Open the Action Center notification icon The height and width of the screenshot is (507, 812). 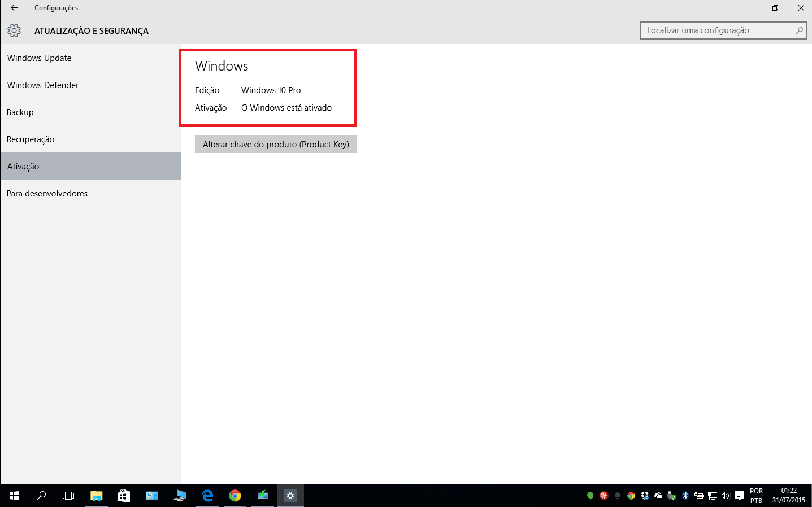[x=740, y=496]
